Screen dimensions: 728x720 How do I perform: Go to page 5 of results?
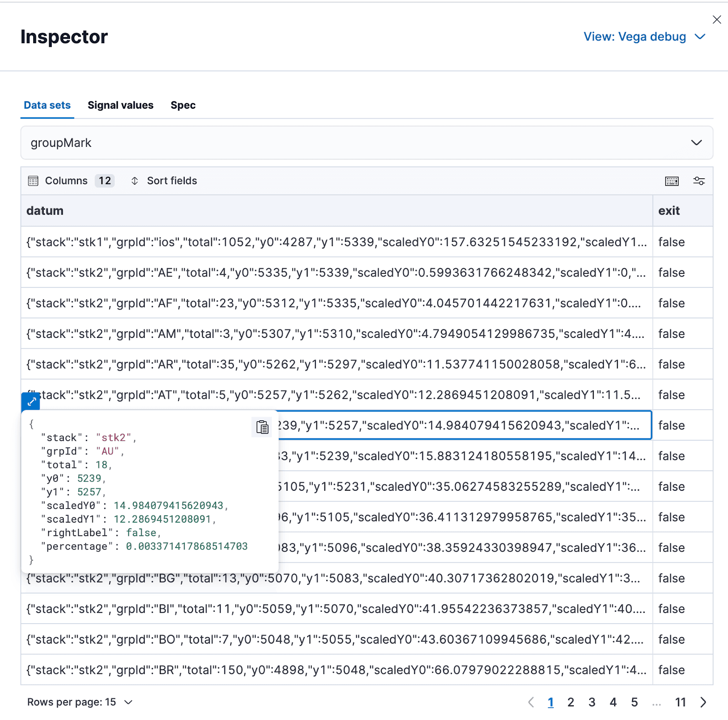point(634,702)
